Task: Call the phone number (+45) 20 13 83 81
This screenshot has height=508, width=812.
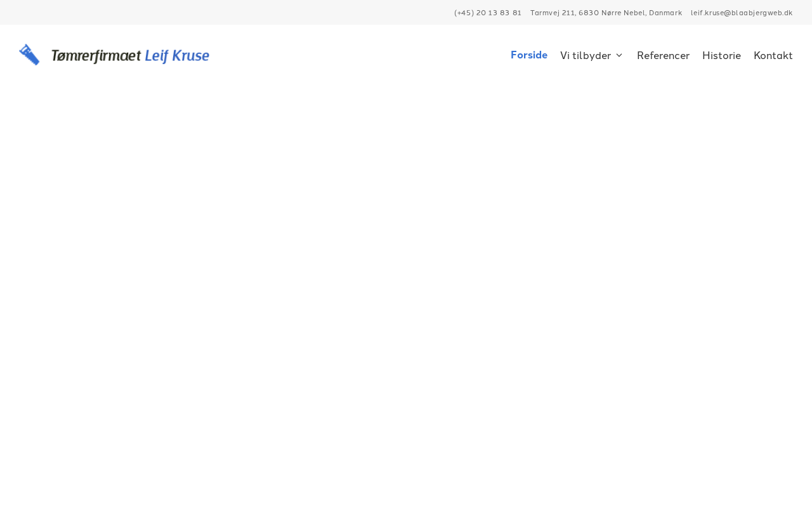Action: point(488,13)
